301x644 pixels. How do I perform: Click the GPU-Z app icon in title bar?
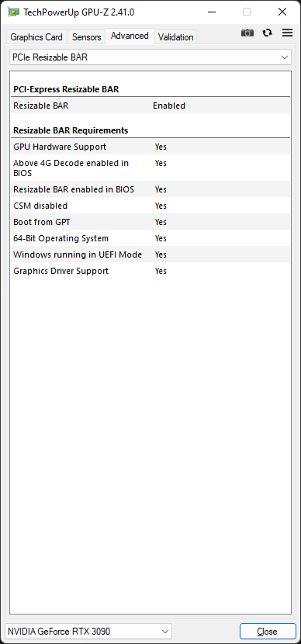(13, 12)
